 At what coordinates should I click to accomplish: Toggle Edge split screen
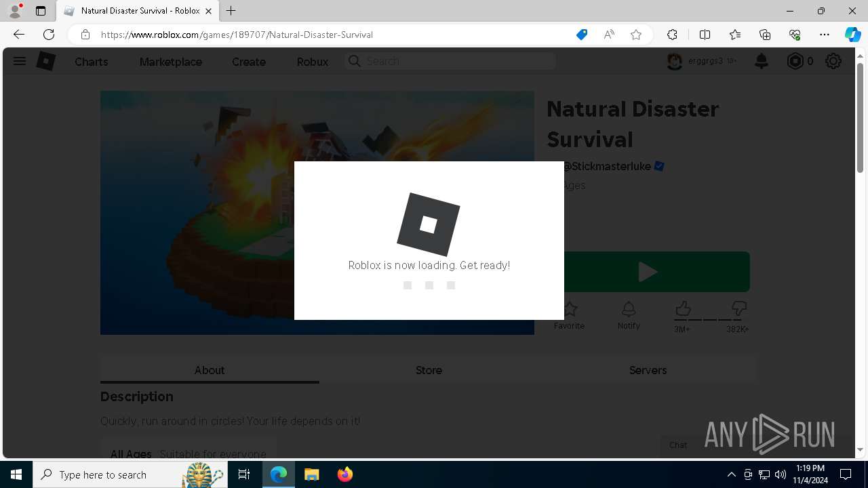pyautogui.click(x=705, y=35)
